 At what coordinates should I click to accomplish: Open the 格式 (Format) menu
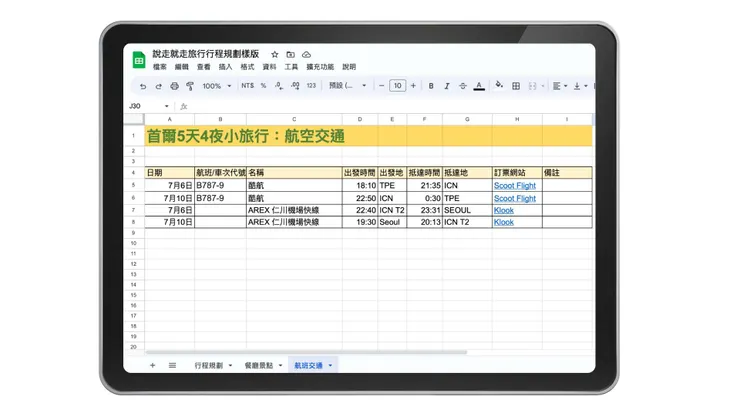(247, 67)
